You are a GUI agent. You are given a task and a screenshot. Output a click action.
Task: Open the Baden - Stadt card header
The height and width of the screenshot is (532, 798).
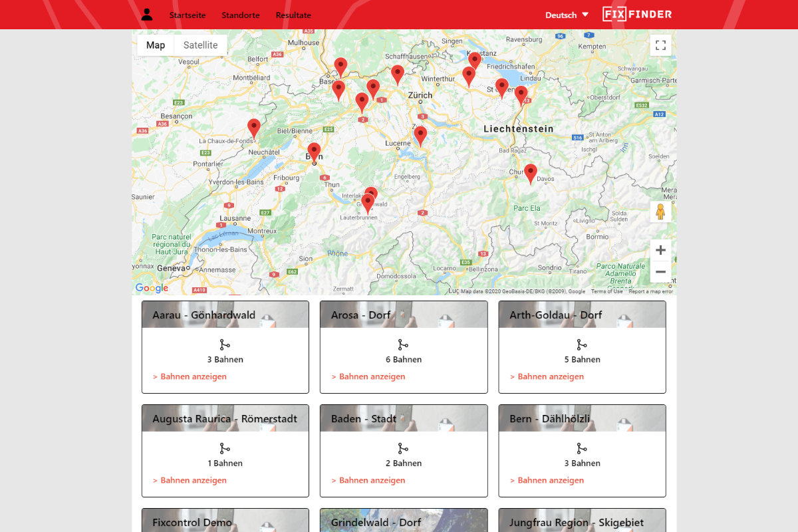tap(404, 418)
